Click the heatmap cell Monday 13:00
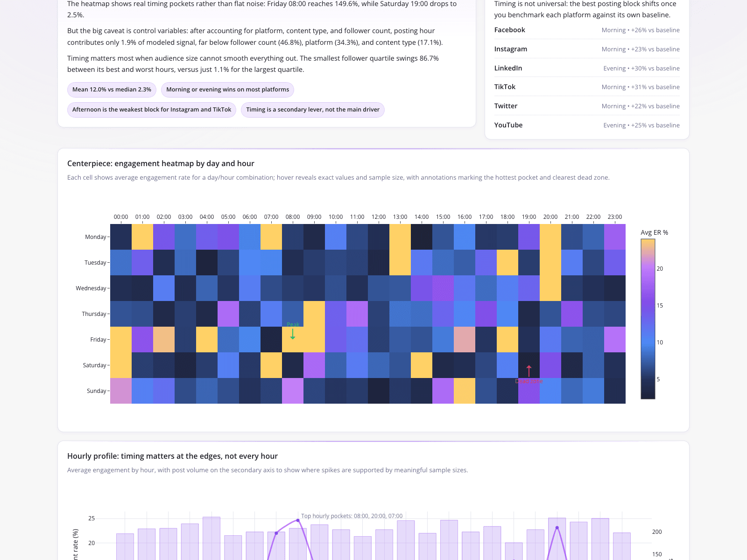Viewport: 747px width, 560px height. tap(400, 237)
